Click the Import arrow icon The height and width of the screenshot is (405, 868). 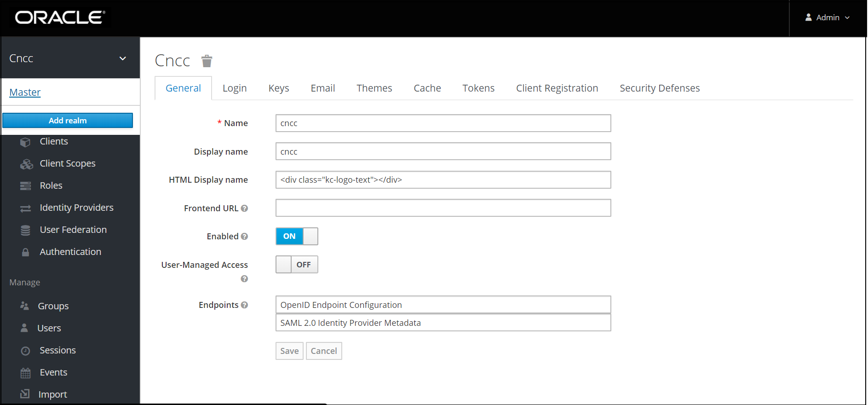tap(25, 394)
